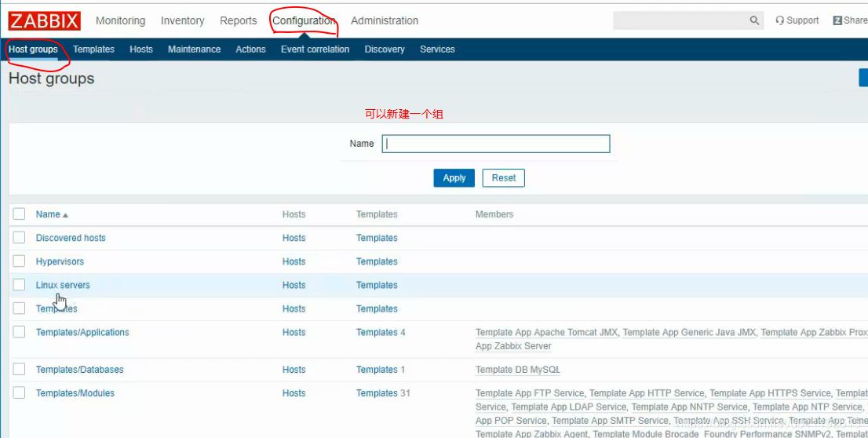Open Template App Apache Tomcat JMX member
This screenshot has width=868, height=438.
pyautogui.click(x=546, y=332)
